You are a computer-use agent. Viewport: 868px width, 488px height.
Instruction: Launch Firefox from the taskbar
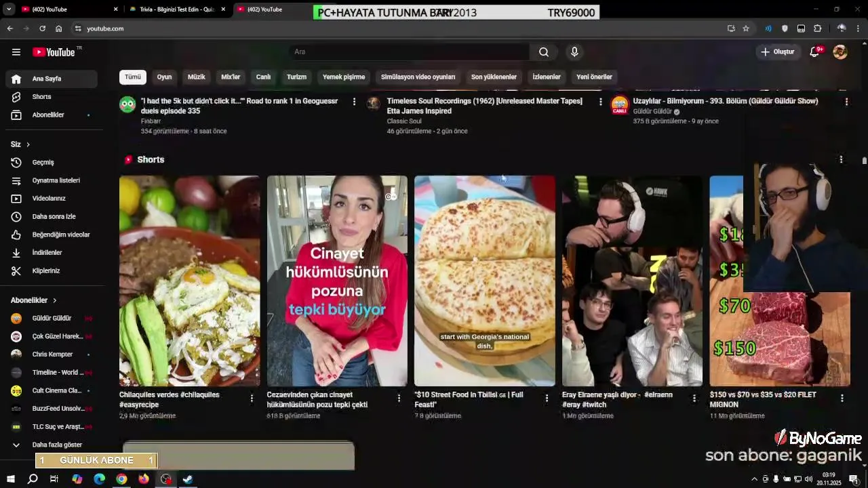coord(144,479)
